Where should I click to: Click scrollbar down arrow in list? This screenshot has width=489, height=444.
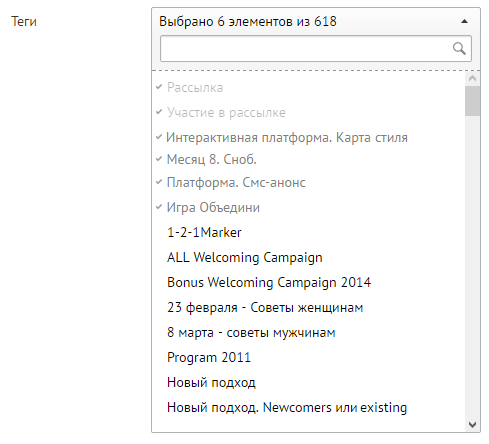(472, 425)
